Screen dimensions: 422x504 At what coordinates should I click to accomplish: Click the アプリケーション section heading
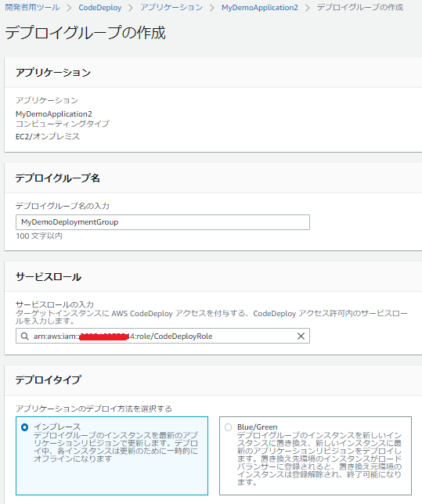coord(53,72)
